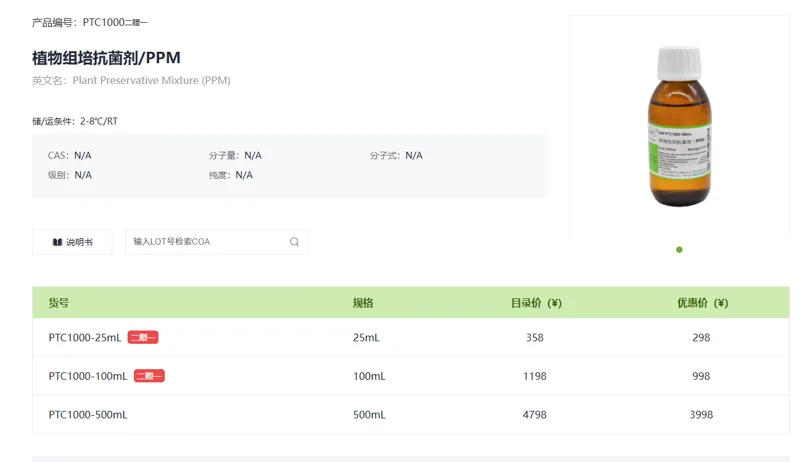The image size is (800, 462).
Task: Click the CAS: N/A field
Action: [x=69, y=156]
